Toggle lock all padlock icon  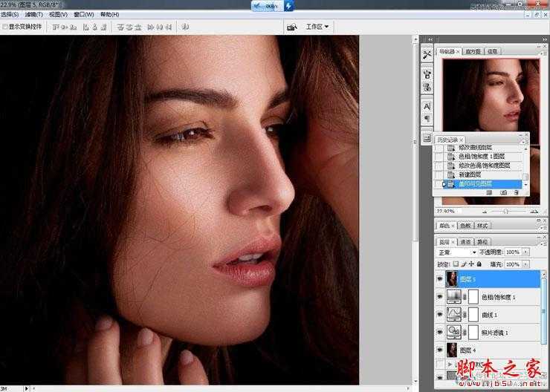[479, 264]
